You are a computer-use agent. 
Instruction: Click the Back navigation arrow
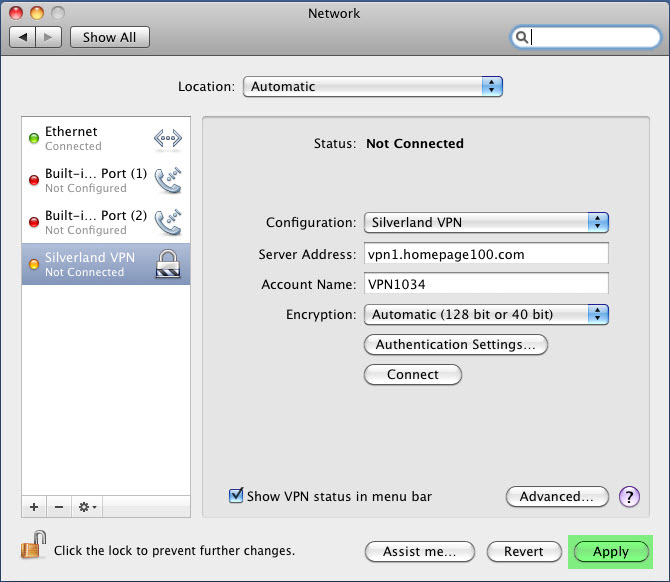(23, 37)
